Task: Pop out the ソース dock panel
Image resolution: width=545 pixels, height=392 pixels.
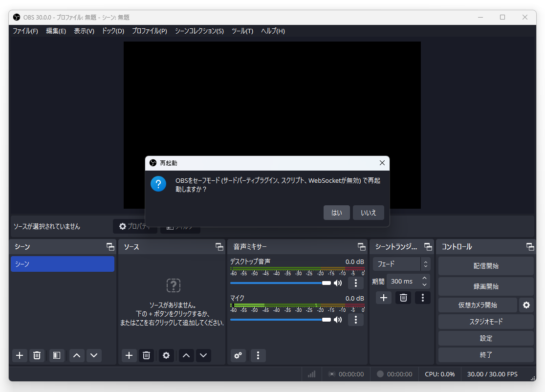Action: click(x=219, y=247)
